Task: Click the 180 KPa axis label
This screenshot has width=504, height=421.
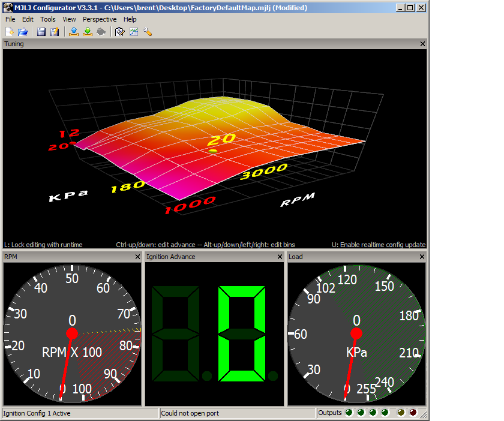Action: pos(128,187)
